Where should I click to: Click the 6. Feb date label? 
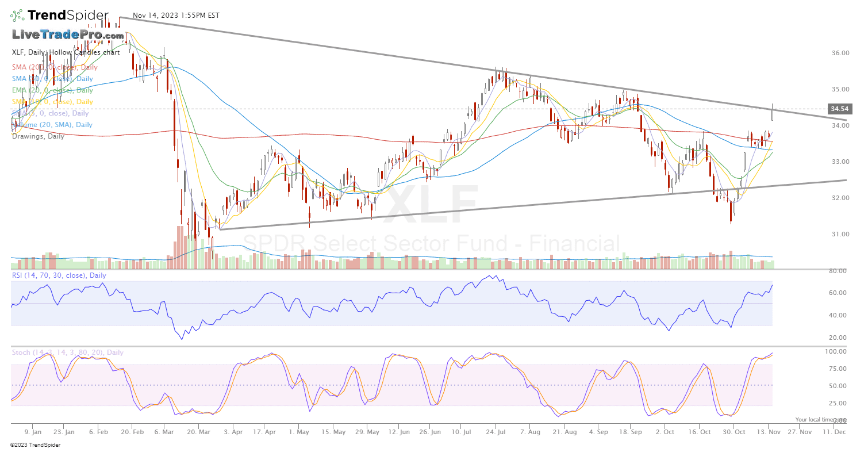point(99,431)
